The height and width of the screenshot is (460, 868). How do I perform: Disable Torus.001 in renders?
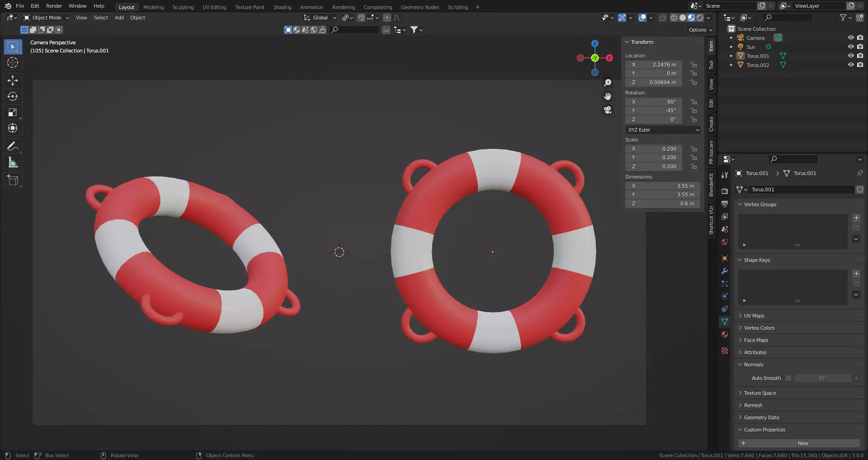[x=860, y=56]
